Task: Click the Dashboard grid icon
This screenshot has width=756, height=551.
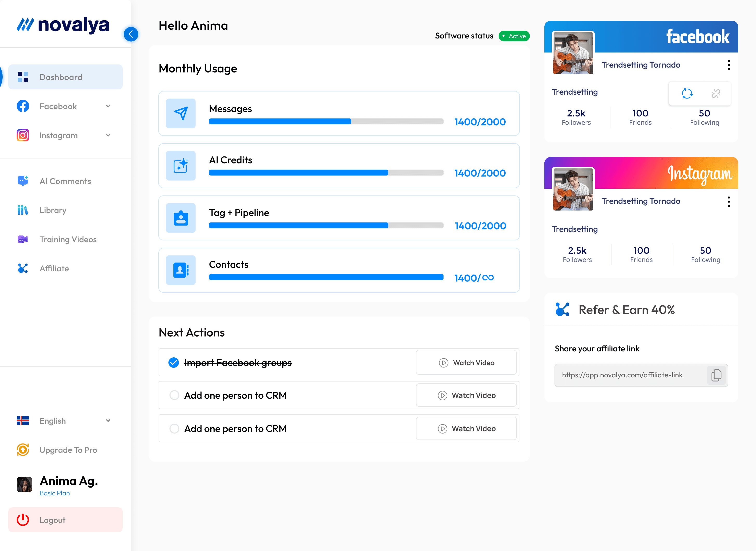Action: 23,77
